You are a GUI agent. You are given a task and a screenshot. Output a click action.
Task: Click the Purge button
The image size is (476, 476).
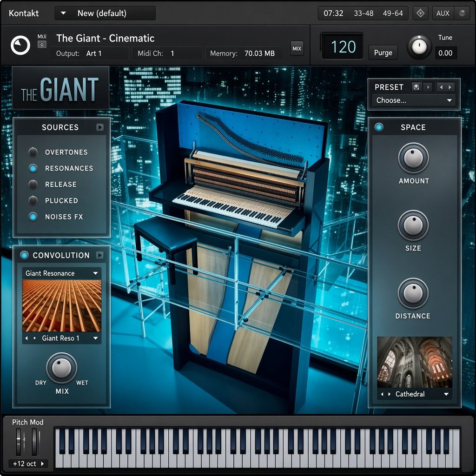point(383,53)
